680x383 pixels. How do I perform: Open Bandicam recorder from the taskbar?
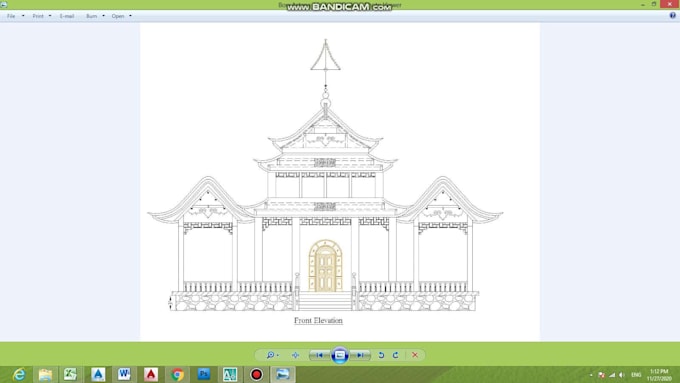[256, 374]
